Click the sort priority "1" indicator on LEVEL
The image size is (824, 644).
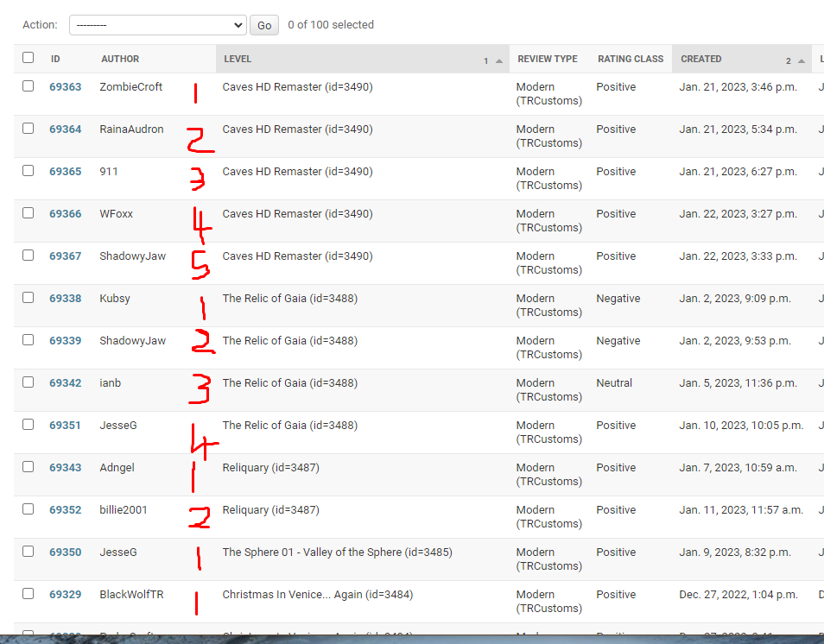pyautogui.click(x=485, y=60)
